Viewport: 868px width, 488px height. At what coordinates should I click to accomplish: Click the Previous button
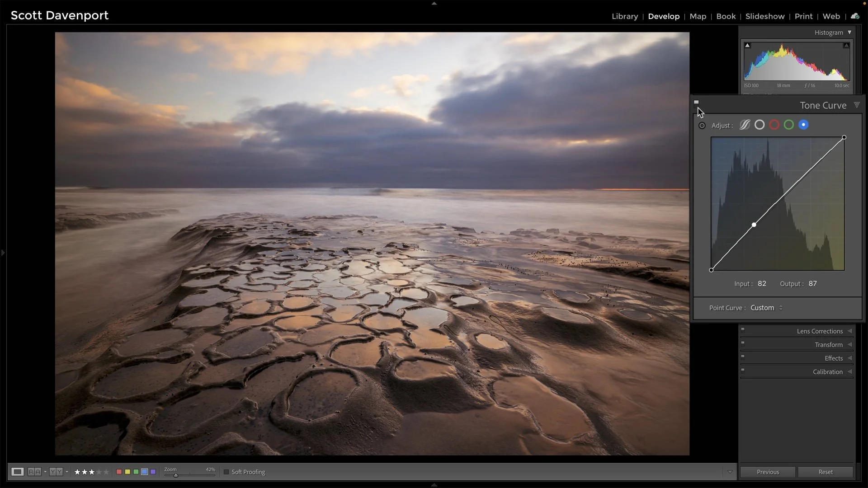767,472
